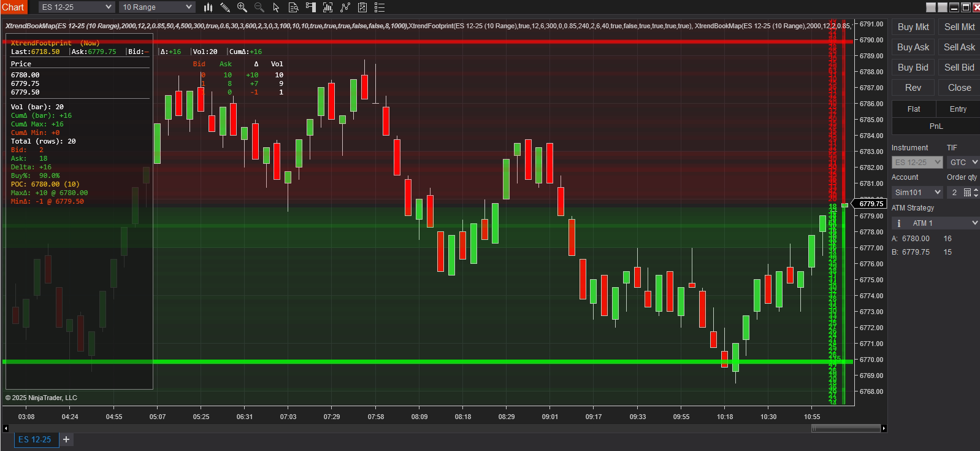Open the strategies line-graph icon
This screenshot has height=451, width=980.
(345, 7)
